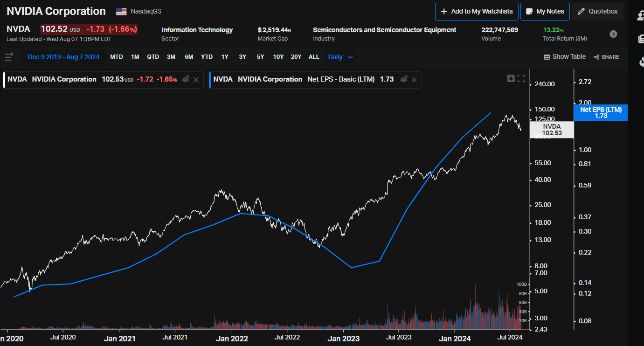Image resolution: width=644 pixels, height=346 pixels.
Task: Download the chart with the download arrow icon
Action: 511,78
